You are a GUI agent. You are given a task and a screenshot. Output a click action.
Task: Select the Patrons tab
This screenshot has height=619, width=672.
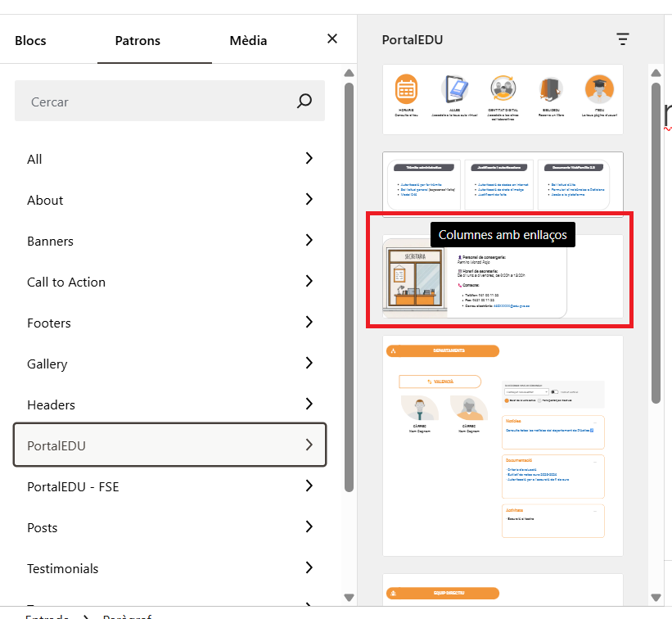point(138,40)
